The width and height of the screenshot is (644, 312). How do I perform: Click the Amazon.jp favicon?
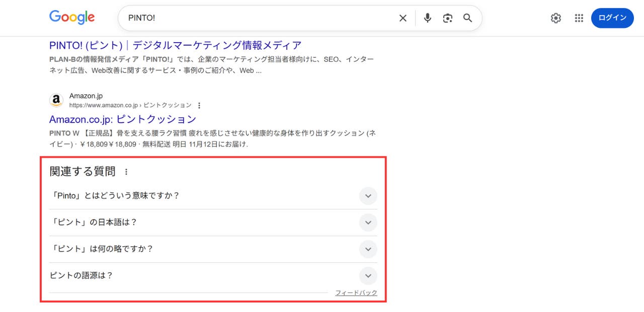56,100
